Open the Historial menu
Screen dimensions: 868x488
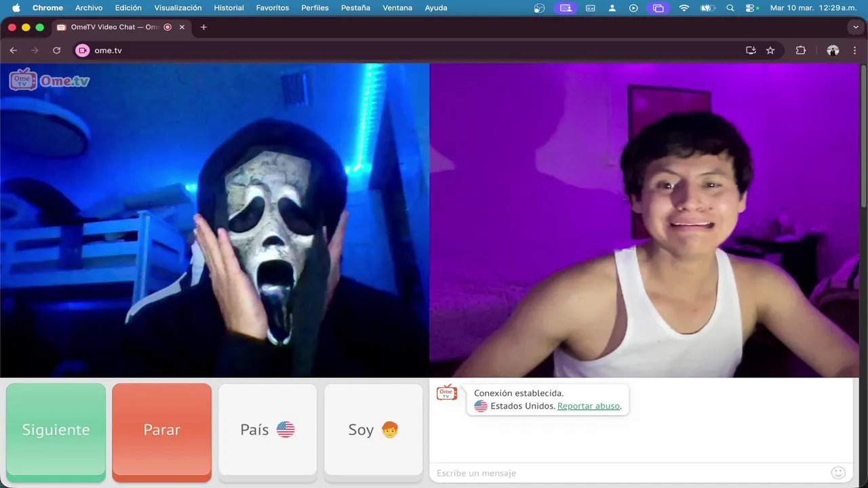[x=229, y=8]
